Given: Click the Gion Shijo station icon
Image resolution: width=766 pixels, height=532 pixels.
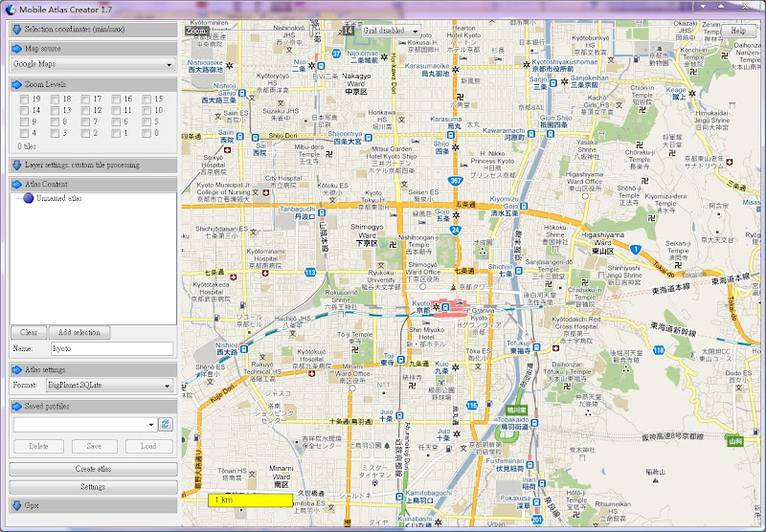Looking at the screenshot, I should (x=550, y=134).
